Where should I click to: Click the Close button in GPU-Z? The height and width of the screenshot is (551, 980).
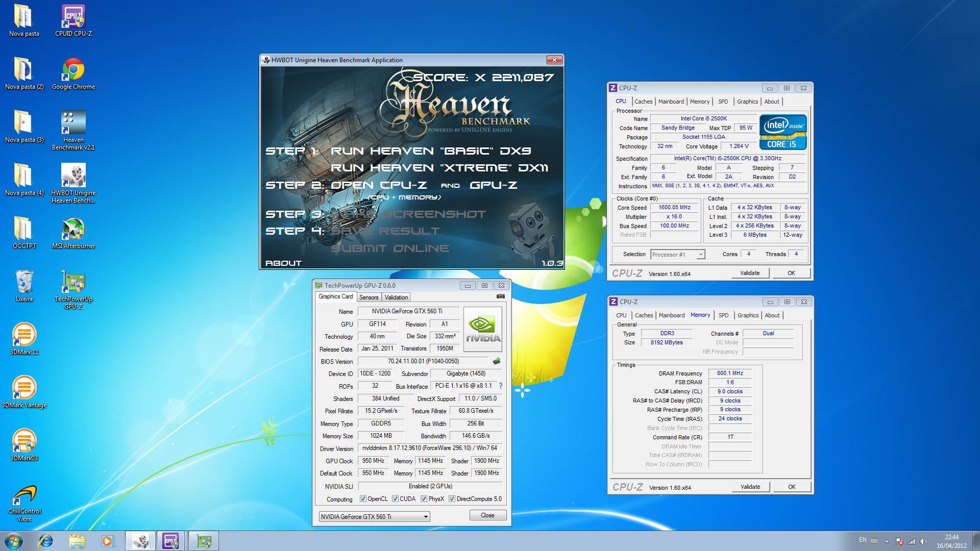487,515
